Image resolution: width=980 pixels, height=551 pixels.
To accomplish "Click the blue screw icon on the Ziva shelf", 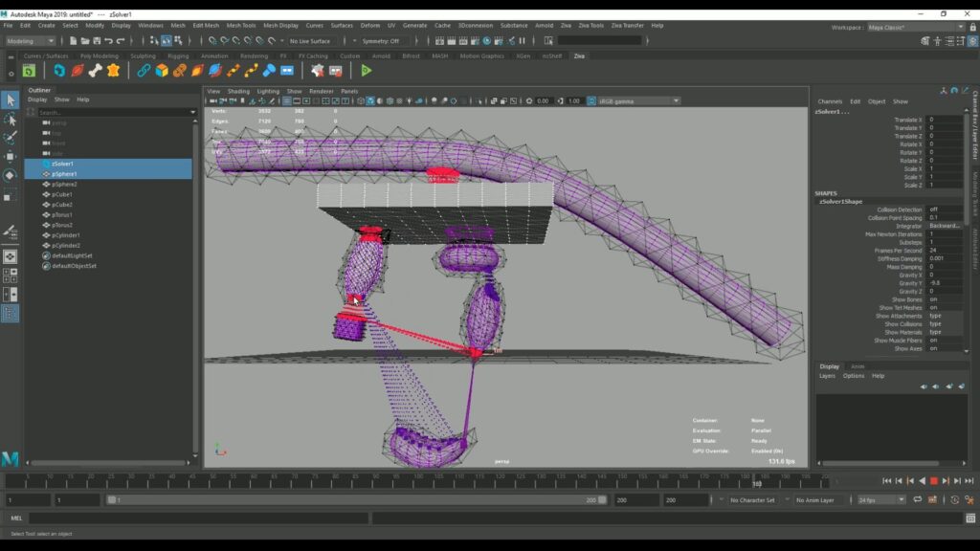I will point(269,71).
